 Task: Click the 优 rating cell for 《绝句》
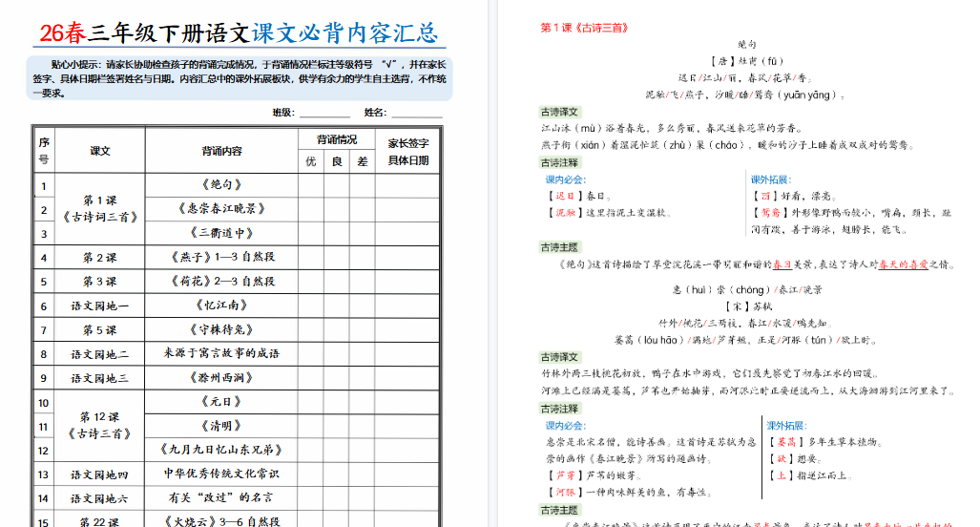coord(311,185)
